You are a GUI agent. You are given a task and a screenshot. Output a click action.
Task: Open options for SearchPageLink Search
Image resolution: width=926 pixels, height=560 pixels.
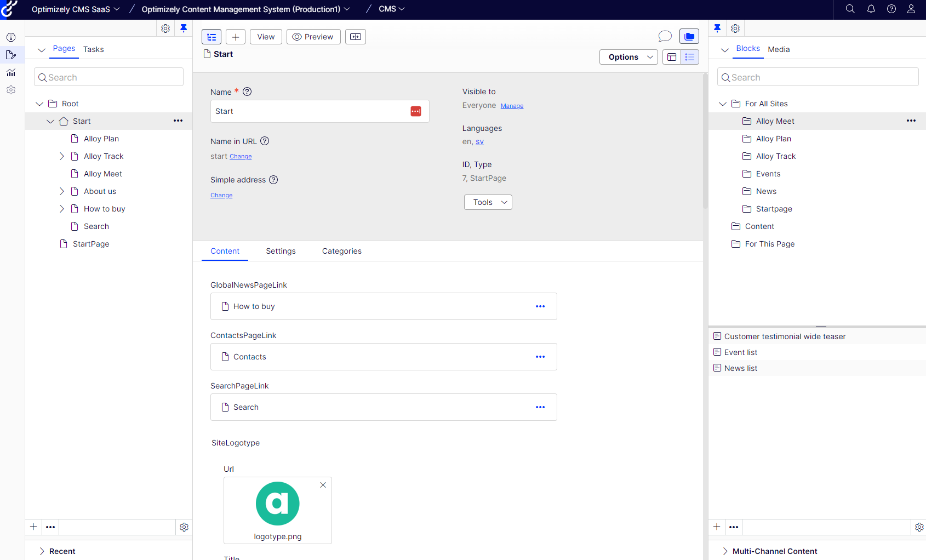[x=540, y=407]
